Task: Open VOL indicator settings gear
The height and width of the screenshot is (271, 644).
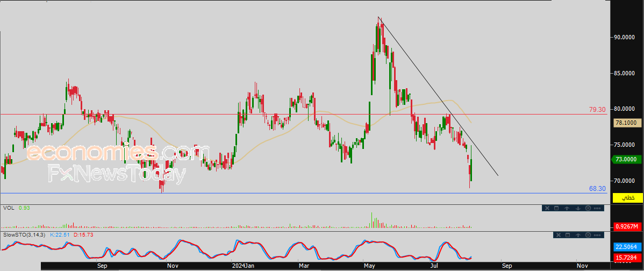Action: 588,208
